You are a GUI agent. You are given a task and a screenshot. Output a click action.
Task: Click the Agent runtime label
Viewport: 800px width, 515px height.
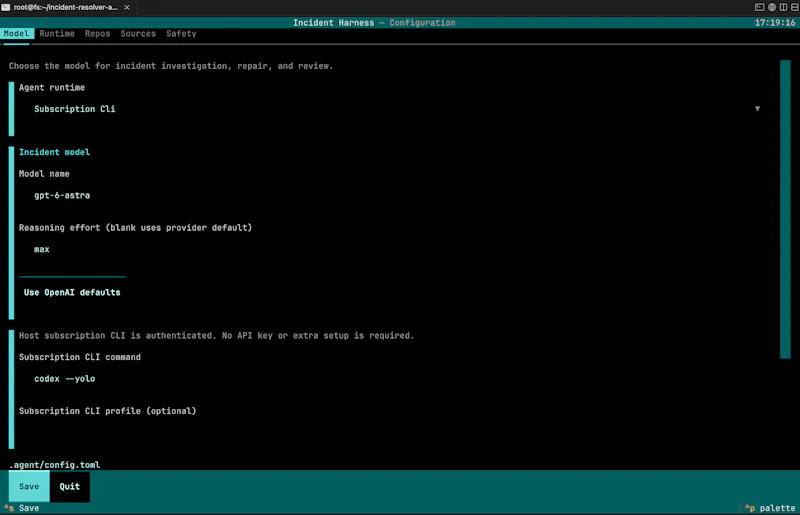(52, 87)
